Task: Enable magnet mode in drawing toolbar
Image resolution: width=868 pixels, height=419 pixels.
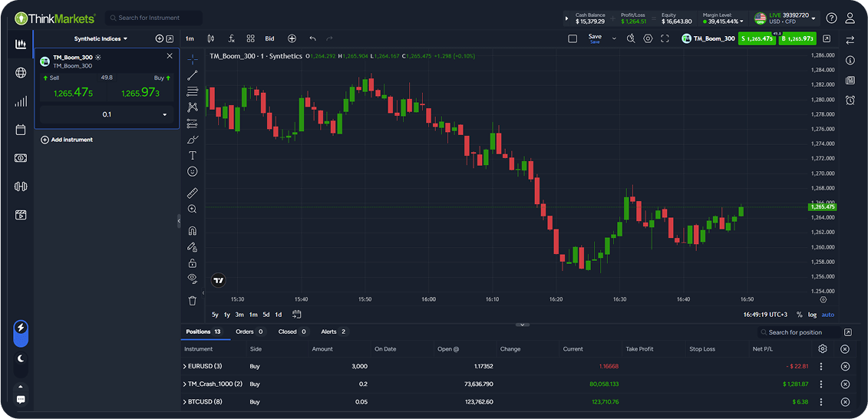Action: (x=193, y=231)
